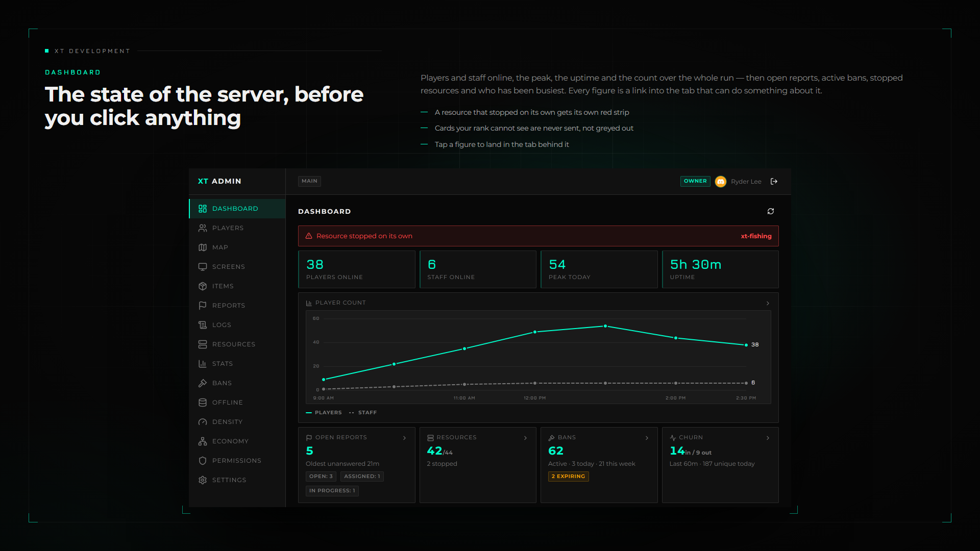Click the Bans gavel icon in sidebar
Screen dimensions: 980x551
[x=203, y=383]
